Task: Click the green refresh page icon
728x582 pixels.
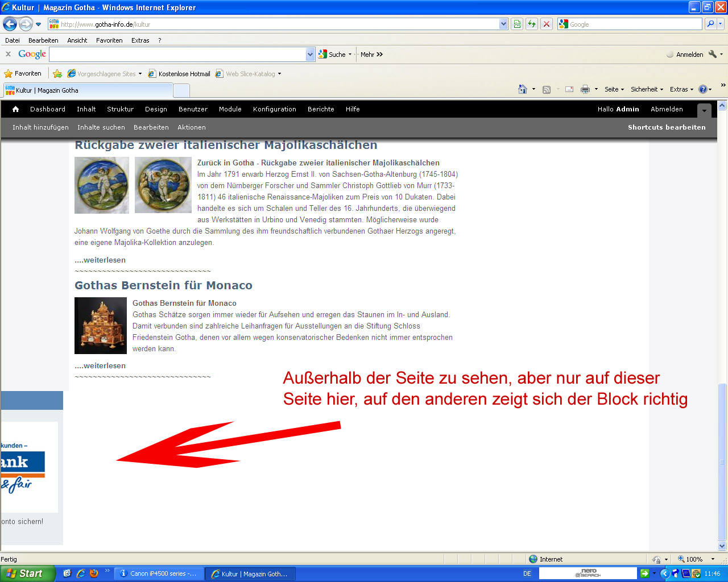Action: tap(532, 24)
